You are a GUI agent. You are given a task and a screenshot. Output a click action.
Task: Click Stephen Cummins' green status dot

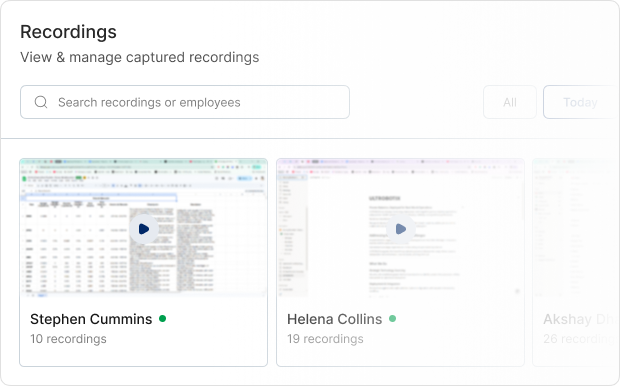point(163,318)
